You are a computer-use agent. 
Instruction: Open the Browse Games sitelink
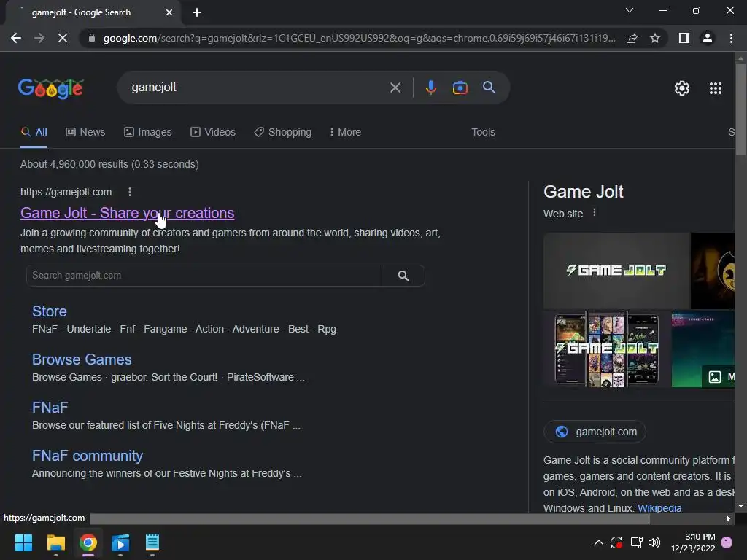(x=82, y=359)
